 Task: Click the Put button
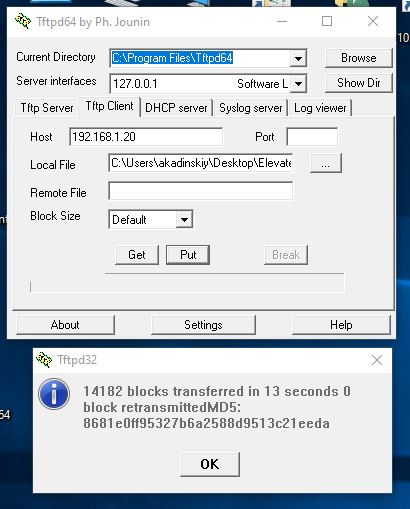pos(188,255)
